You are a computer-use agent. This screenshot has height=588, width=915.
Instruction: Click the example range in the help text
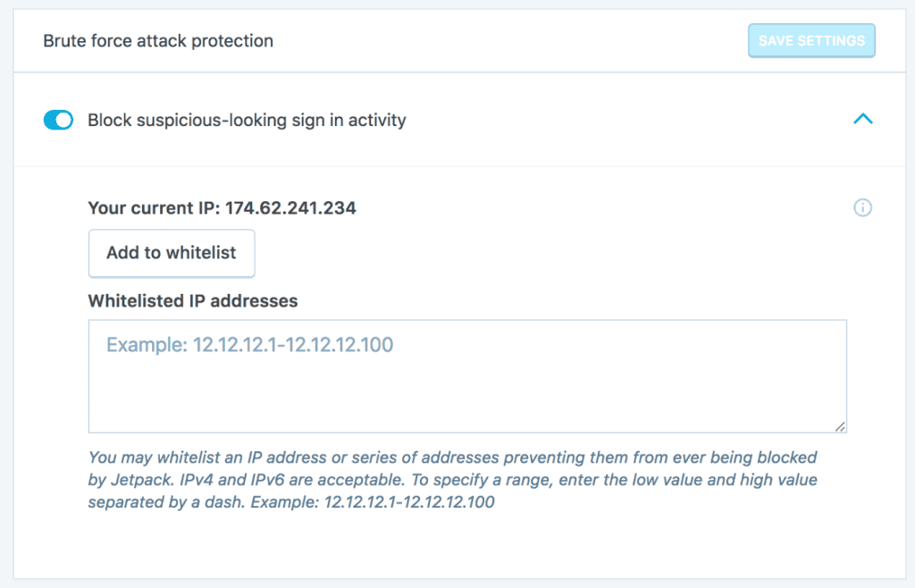(409, 502)
